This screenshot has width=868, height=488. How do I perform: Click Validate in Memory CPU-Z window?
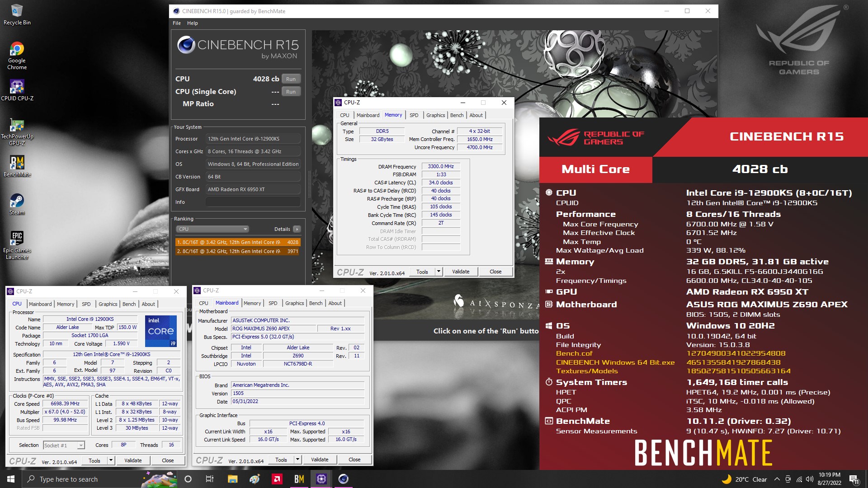click(x=461, y=272)
